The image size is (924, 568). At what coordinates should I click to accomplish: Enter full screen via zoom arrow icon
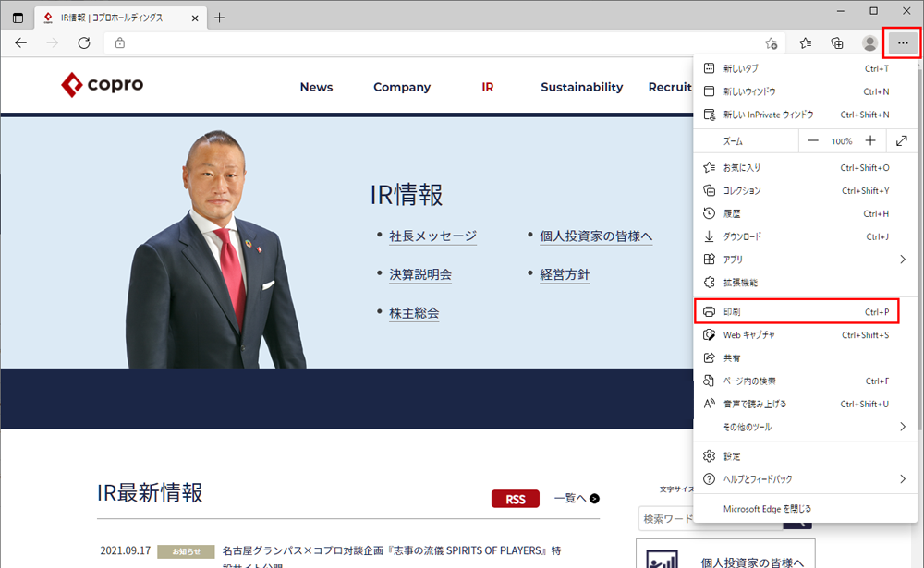coord(902,140)
